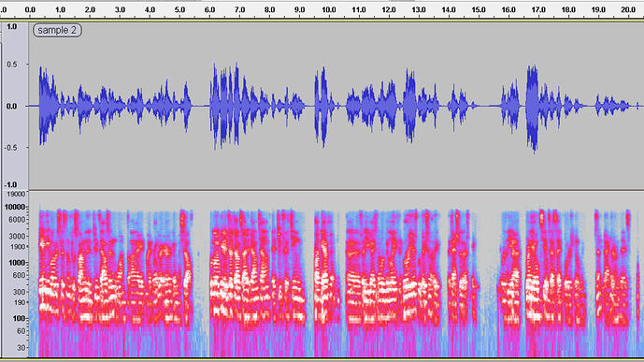Click the 7.0 second mark on timeline ruler
The height and width of the screenshot is (362, 644).
coord(239,9)
